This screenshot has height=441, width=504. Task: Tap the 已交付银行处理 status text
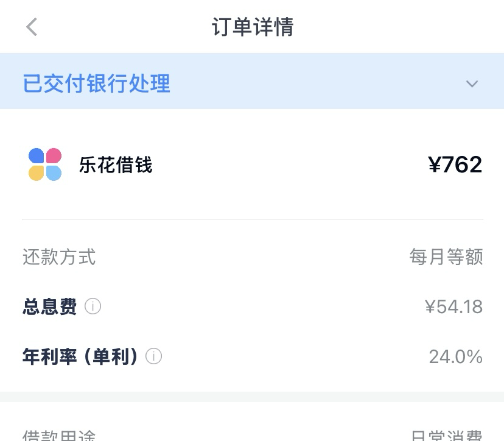(96, 83)
